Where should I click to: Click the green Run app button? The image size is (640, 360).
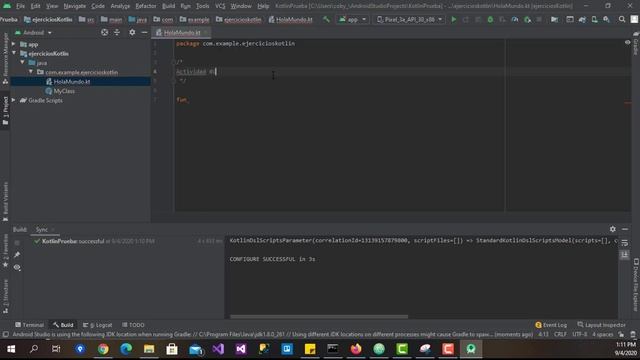coord(453,19)
